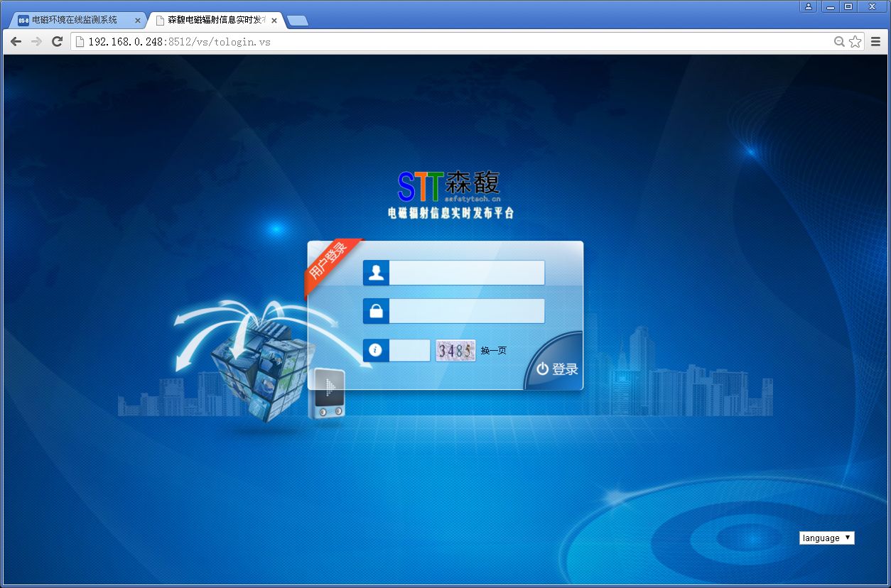Close the 森馥电磁辐射信息 tab
Viewport: 891px width, 588px height.
pos(274,21)
